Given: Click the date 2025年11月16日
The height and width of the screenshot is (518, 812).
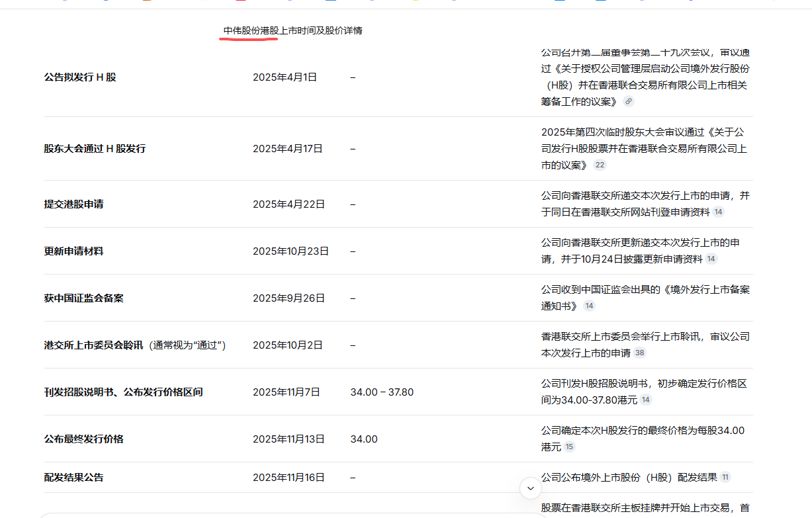Looking at the screenshot, I should pyautogui.click(x=289, y=477).
